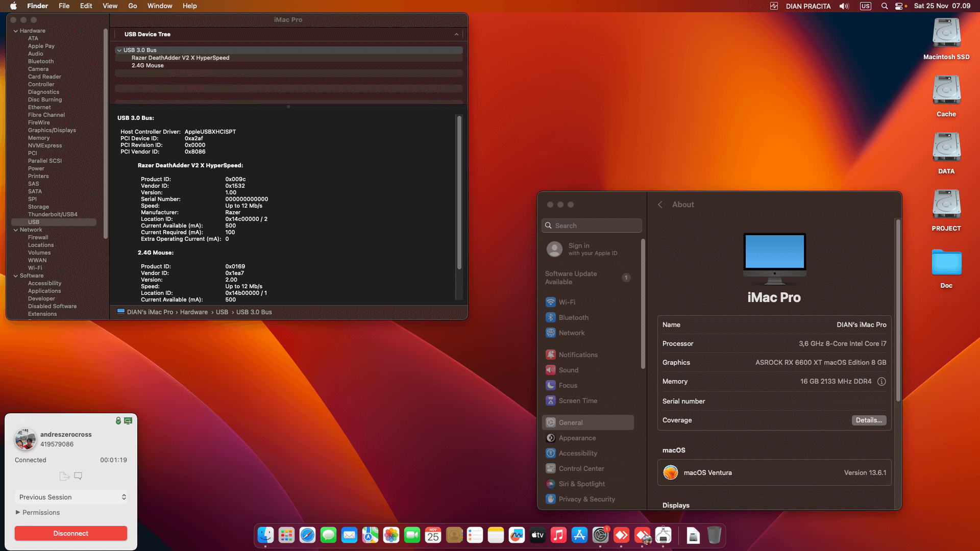The image size is (980, 551).
Task: Launch Freeform from the Dock
Action: click(517, 535)
